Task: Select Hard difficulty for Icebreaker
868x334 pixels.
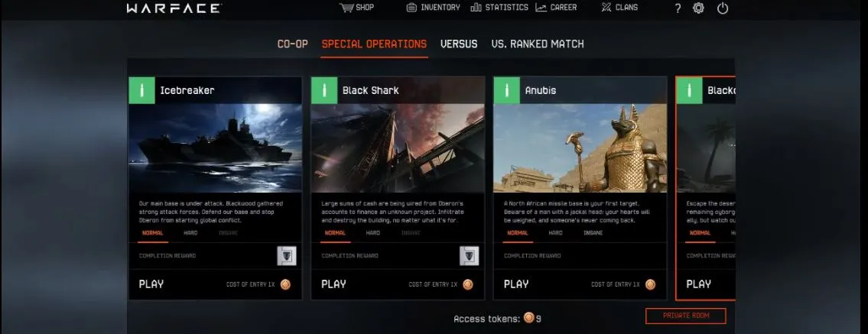Action: pyautogui.click(x=190, y=233)
